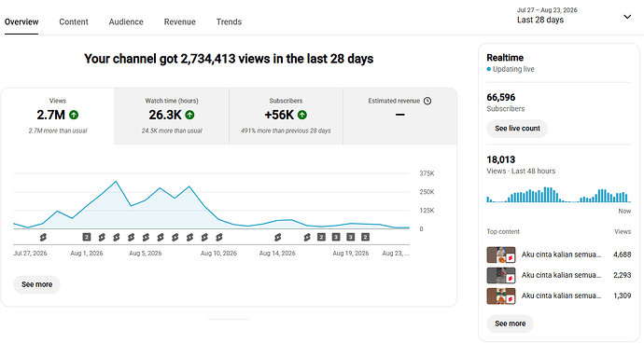The image size is (644, 344).
Task: Click the clock icon next to Estimated revenue
Action: coord(427,101)
